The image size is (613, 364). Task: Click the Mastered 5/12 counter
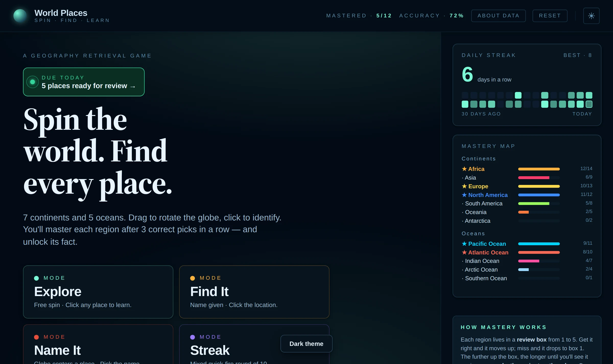(x=359, y=16)
